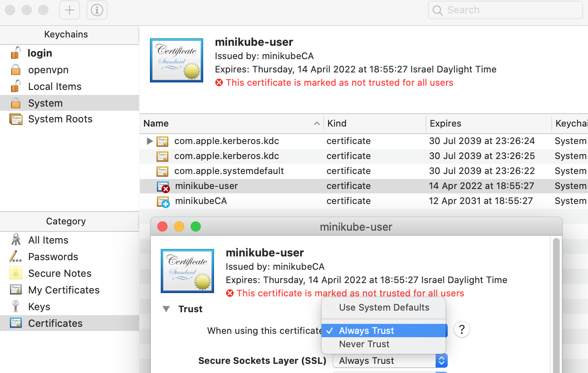Click the Keys category key icon

pos(16,306)
